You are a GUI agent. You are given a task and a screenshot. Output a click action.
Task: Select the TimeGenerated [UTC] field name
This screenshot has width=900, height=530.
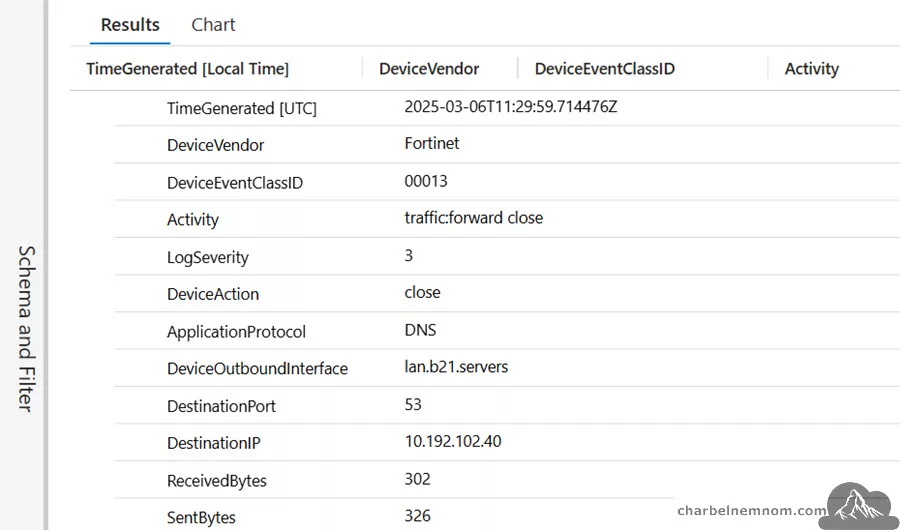(242, 109)
